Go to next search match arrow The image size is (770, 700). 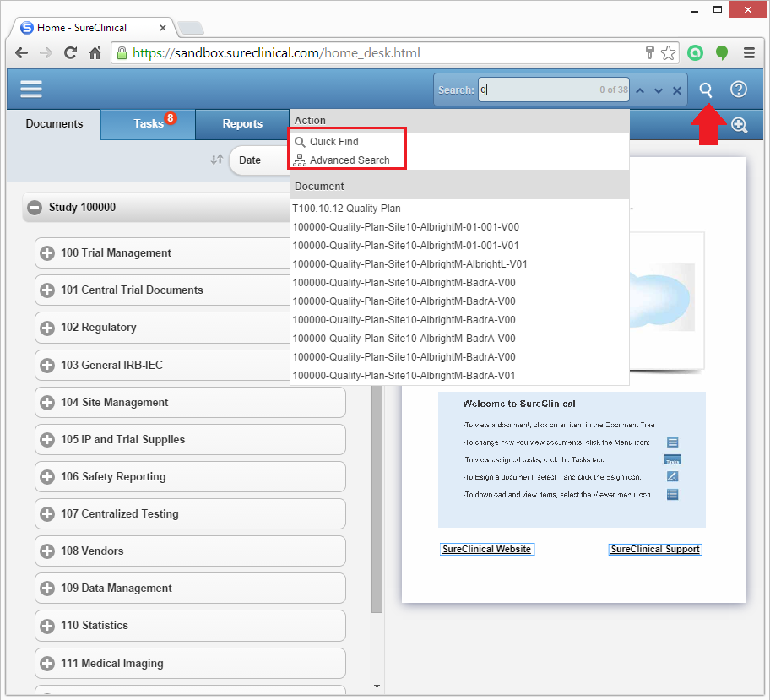(659, 90)
